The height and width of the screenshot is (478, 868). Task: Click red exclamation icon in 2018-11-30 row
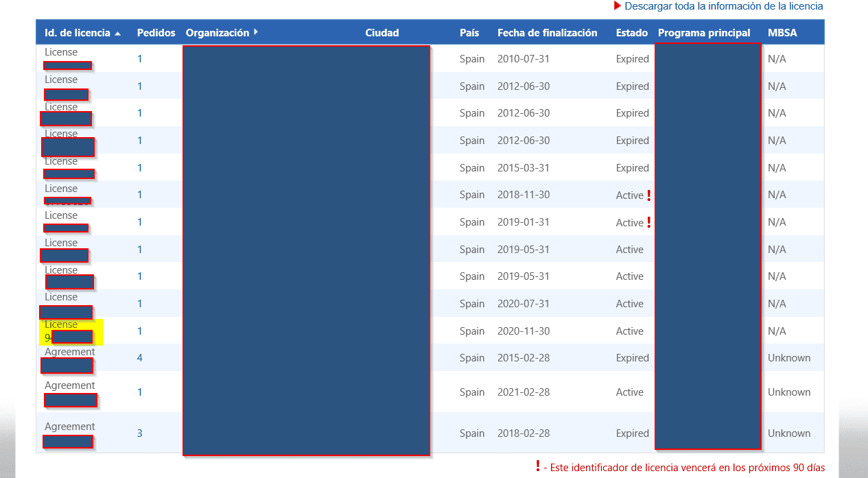click(x=648, y=195)
